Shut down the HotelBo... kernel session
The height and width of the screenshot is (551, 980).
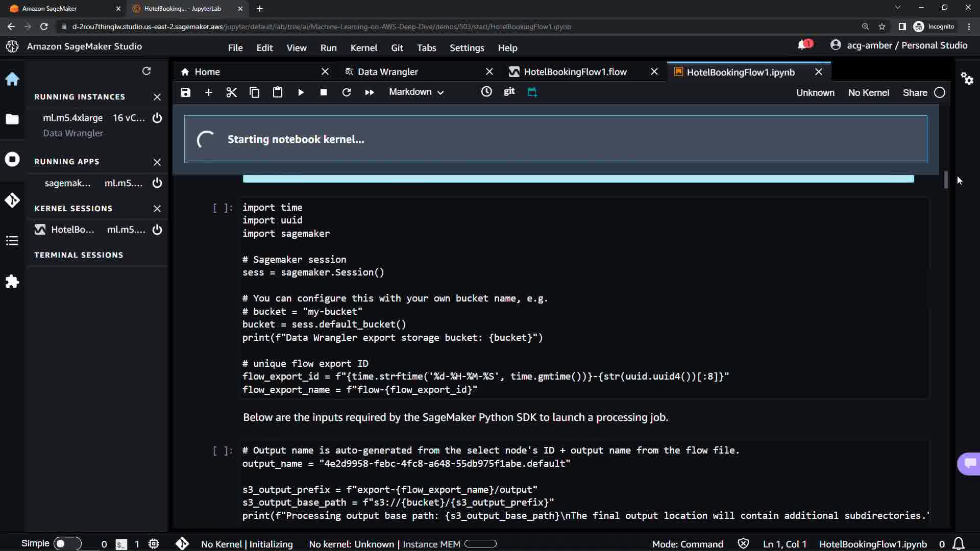[157, 230]
